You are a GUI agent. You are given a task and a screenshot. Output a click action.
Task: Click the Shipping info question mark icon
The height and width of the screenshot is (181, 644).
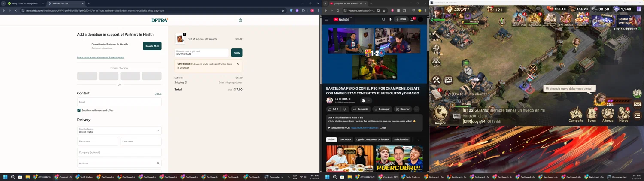pos(186,82)
